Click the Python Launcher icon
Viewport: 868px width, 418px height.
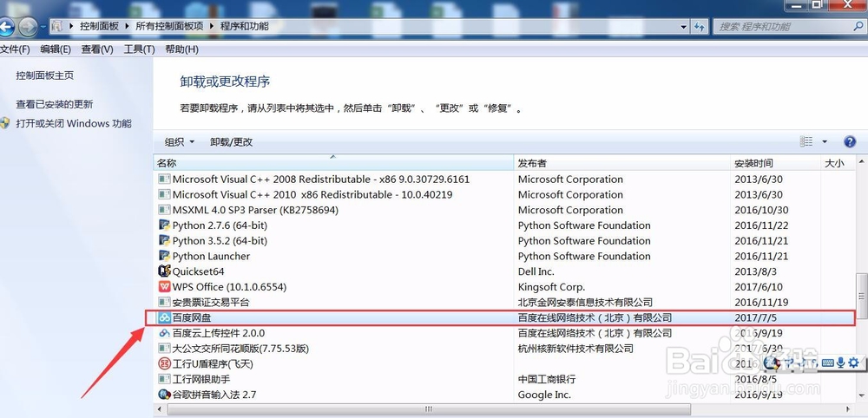[x=164, y=256]
